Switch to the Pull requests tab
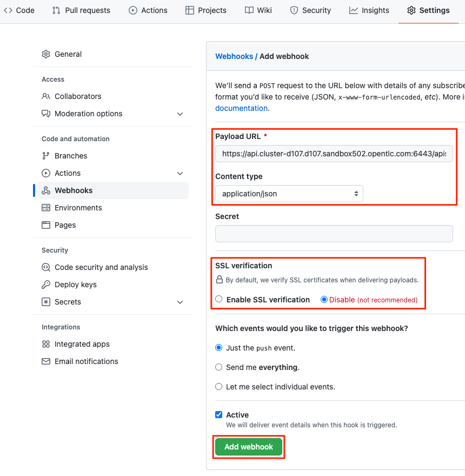Viewport: 465px width, 476px height. [x=81, y=10]
